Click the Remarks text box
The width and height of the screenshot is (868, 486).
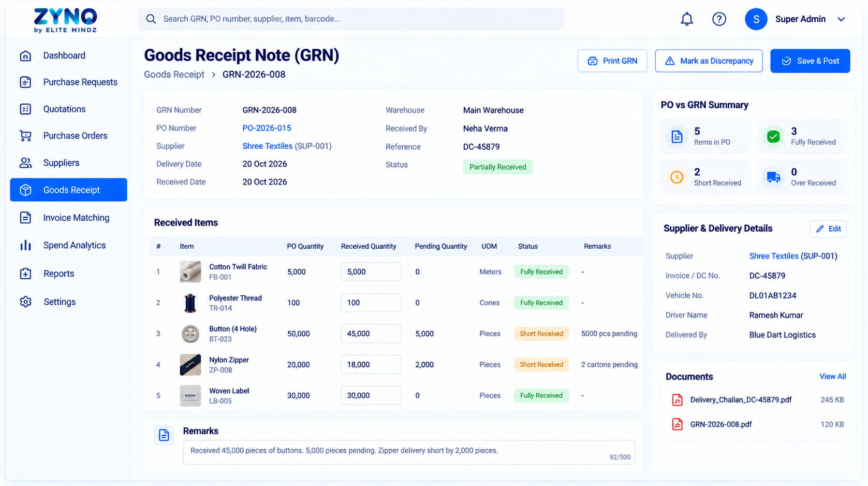409,452
